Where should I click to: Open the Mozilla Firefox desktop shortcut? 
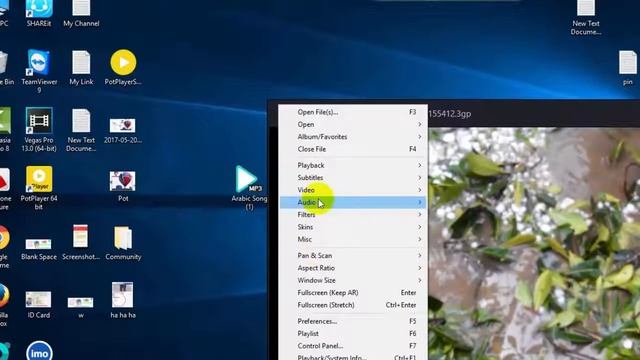[x=4, y=304]
